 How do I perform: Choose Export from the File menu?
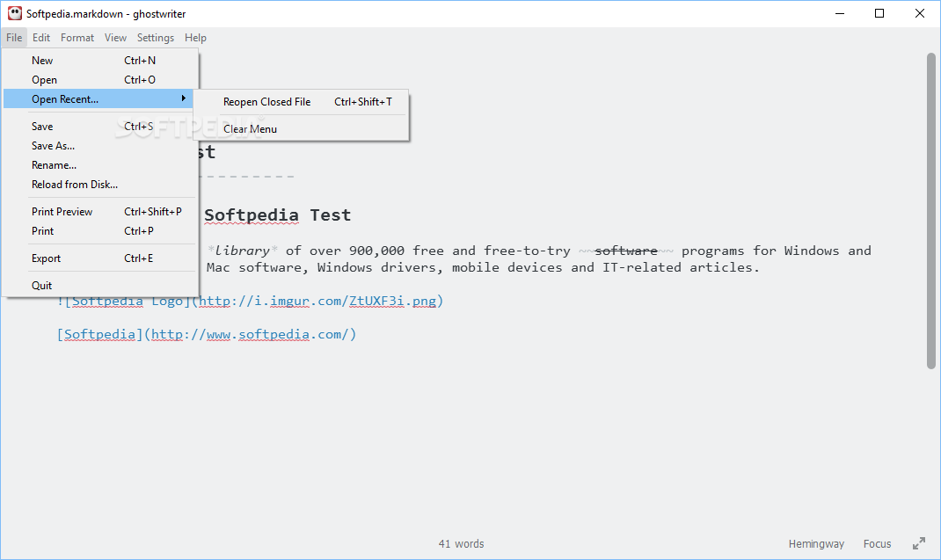99,258
